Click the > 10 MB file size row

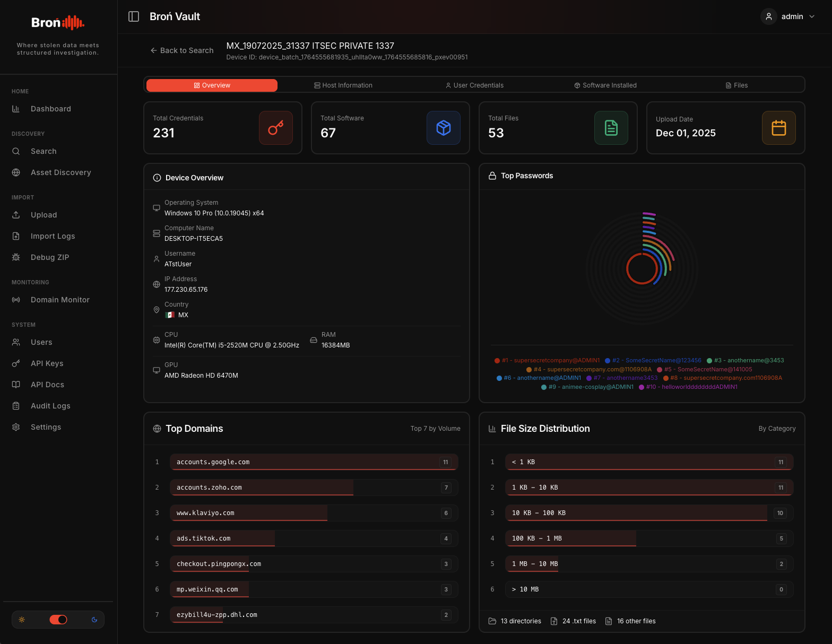(x=649, y=589)
